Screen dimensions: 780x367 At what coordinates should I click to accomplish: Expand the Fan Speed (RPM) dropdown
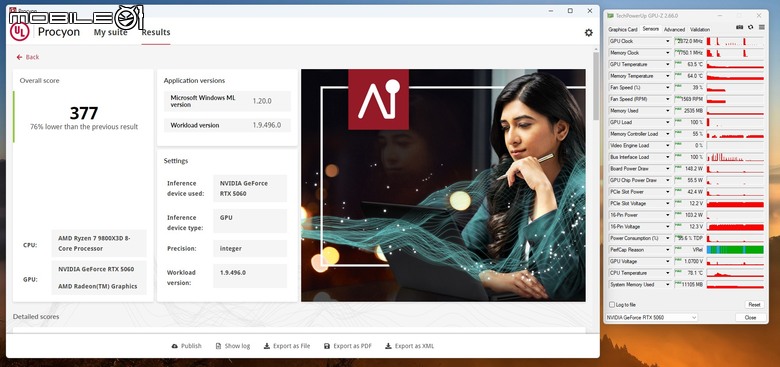pos(668,99)
